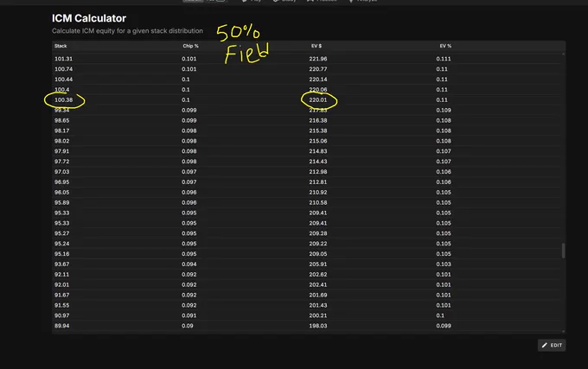Click the Chip % column header

pyautogui.click(x=190, y=46)
